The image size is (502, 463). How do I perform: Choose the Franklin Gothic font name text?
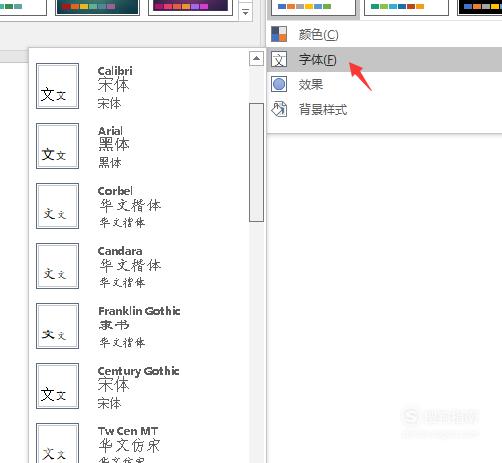pos(139,311)
